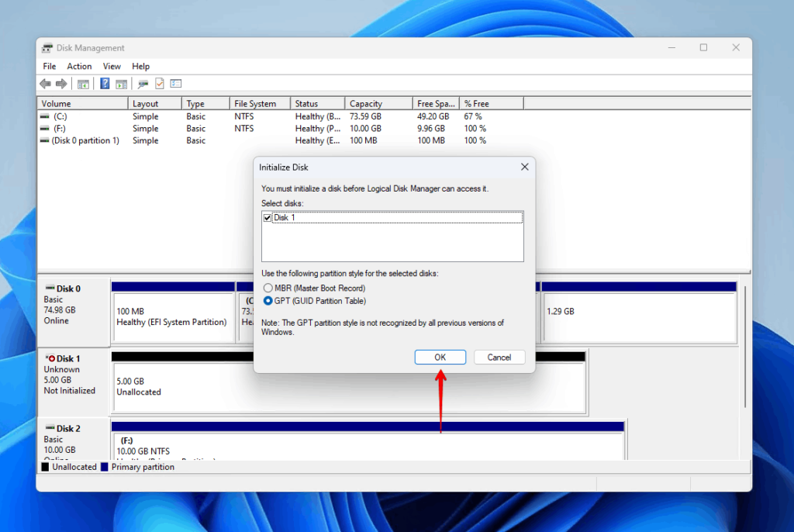Sort by % Free column header
Viewport: 794px width, 532px height.
pyautogui.click(x=492, y=103)
